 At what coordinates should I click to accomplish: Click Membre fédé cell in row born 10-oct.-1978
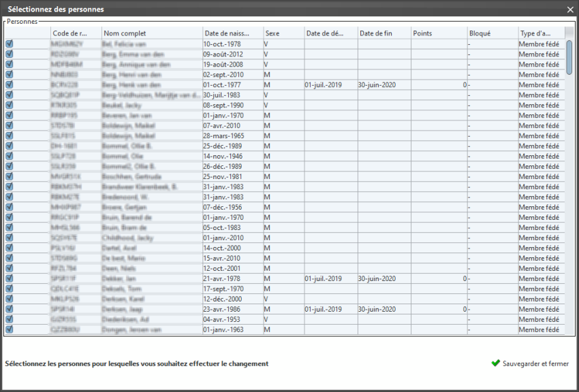[x=542, y=44]
